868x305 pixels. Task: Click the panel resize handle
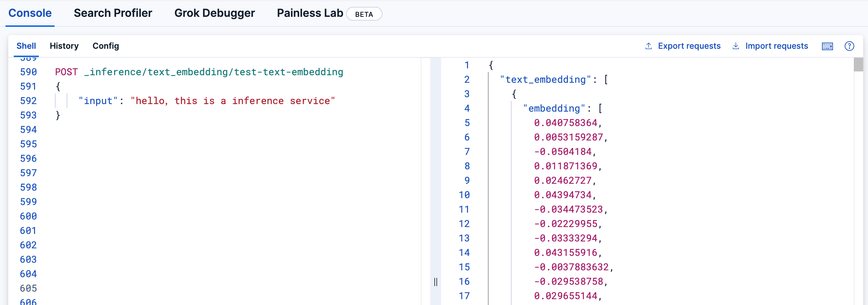(435, 282)
